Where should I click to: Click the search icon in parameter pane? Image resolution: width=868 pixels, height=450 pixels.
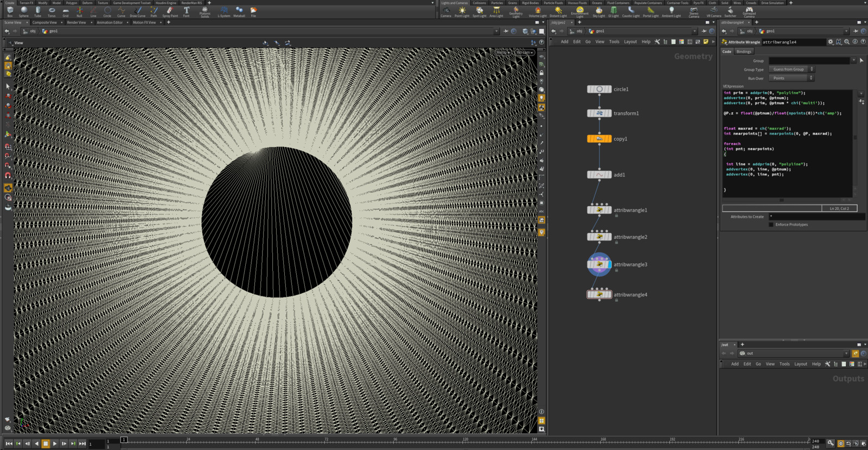[x=847, y=42]
